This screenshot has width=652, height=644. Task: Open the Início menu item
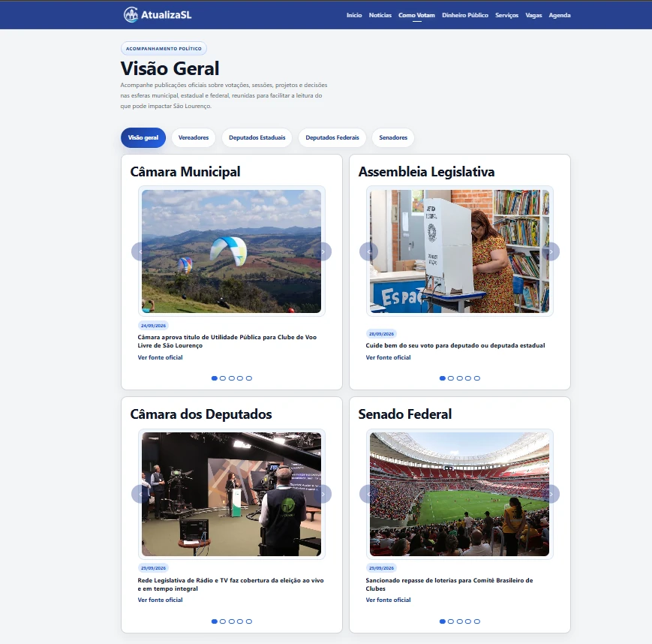pos(354,15)
